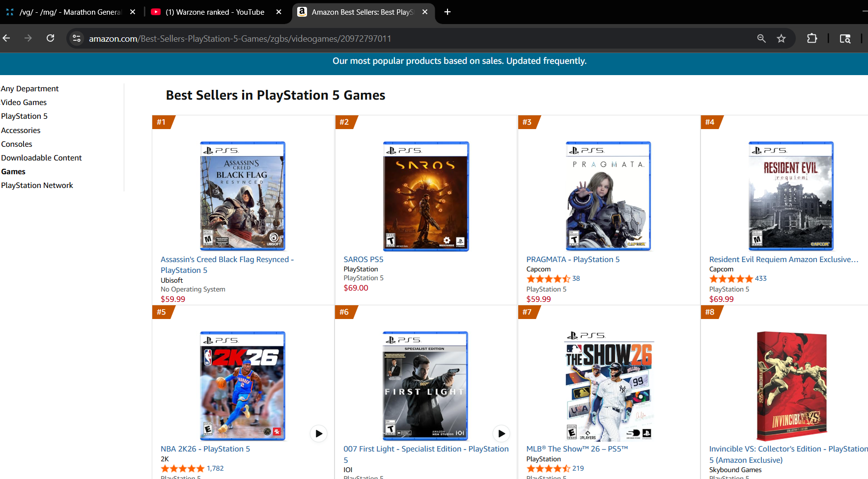
Task: Open the PRAGMATA cover image
Action: pyautogui.click(x=608, y=196)
